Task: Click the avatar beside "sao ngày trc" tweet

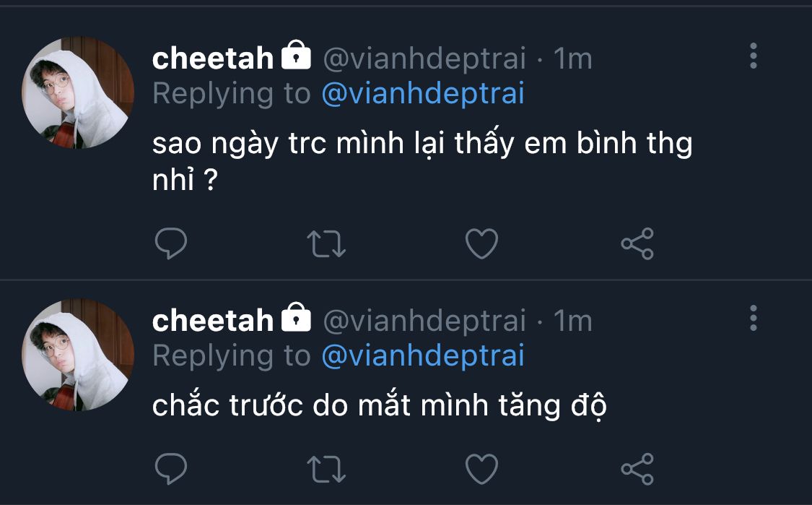Action: click(78, 92)
